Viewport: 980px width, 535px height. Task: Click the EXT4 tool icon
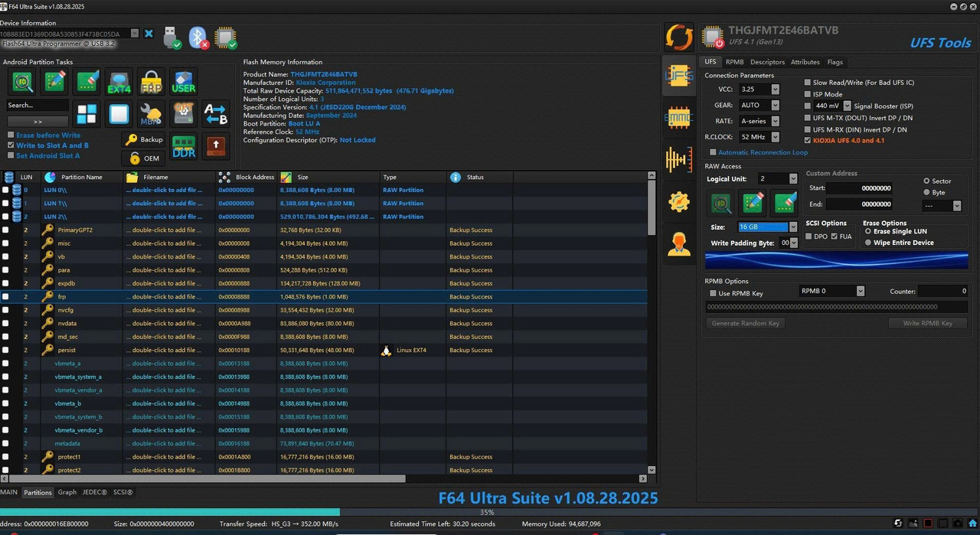(x=119, y=82)
